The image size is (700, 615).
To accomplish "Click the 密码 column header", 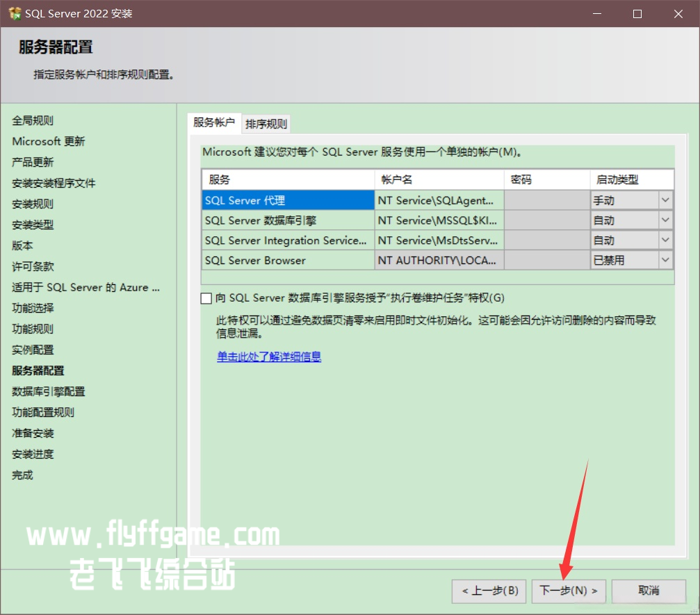I will pyautogui.click(x=547, y=179).
